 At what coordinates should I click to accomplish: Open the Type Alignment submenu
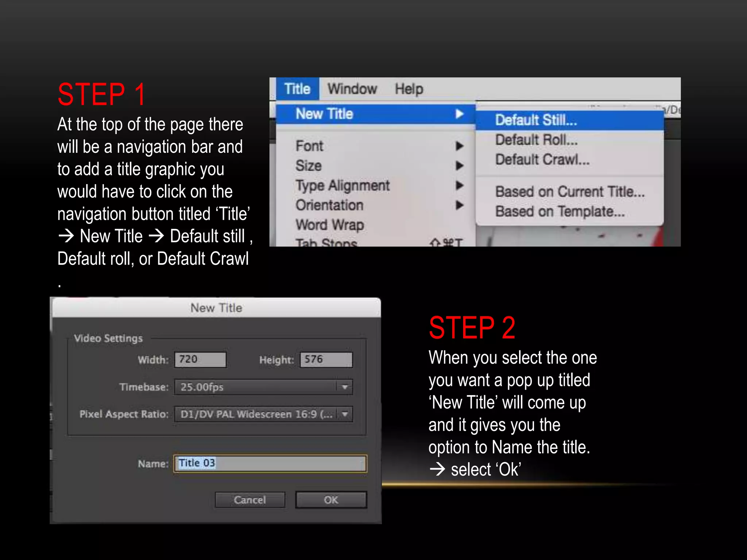pos(343,186)
